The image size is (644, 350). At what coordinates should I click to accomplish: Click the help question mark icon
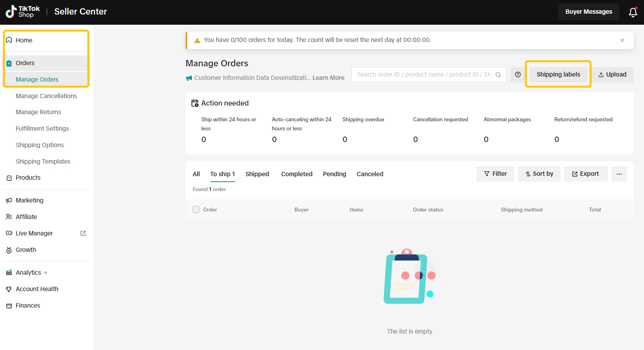518,75
